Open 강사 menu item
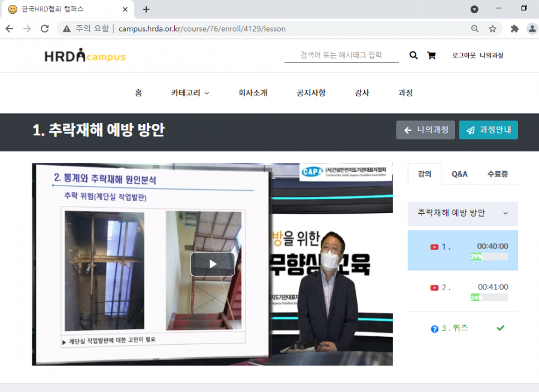 [x=362, y=93]
